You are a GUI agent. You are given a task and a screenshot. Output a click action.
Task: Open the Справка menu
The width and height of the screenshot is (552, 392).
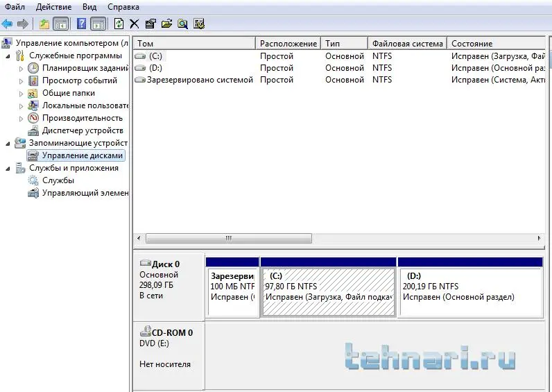pos(123,7)
